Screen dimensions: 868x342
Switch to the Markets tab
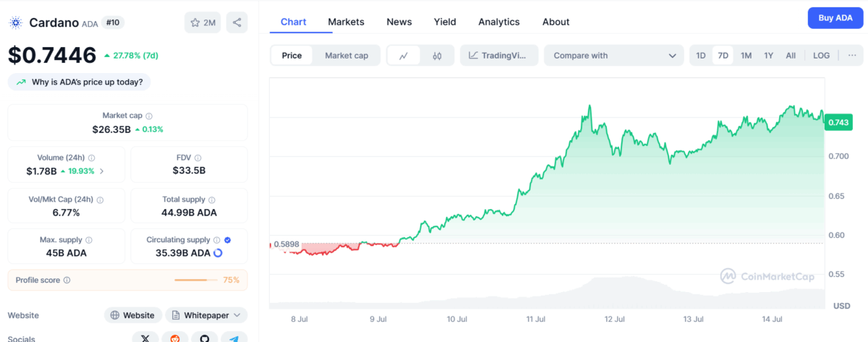[346, 22]
